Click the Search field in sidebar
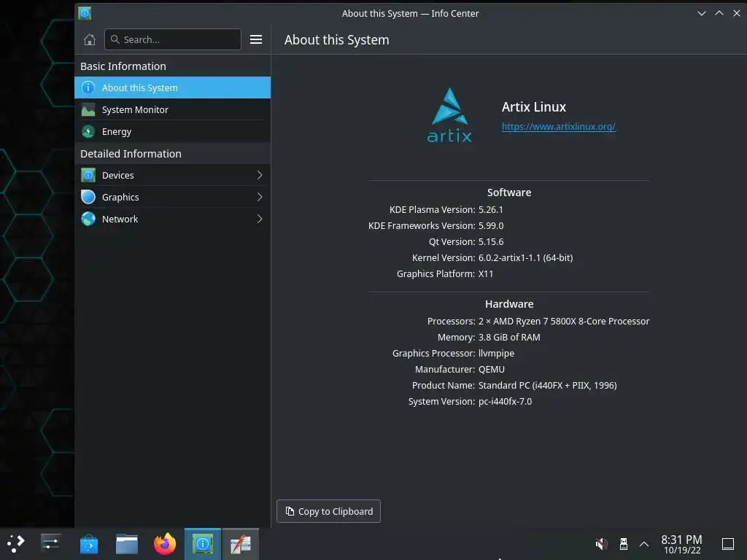This screenshot has height=560, width=747. pos(172,39)
